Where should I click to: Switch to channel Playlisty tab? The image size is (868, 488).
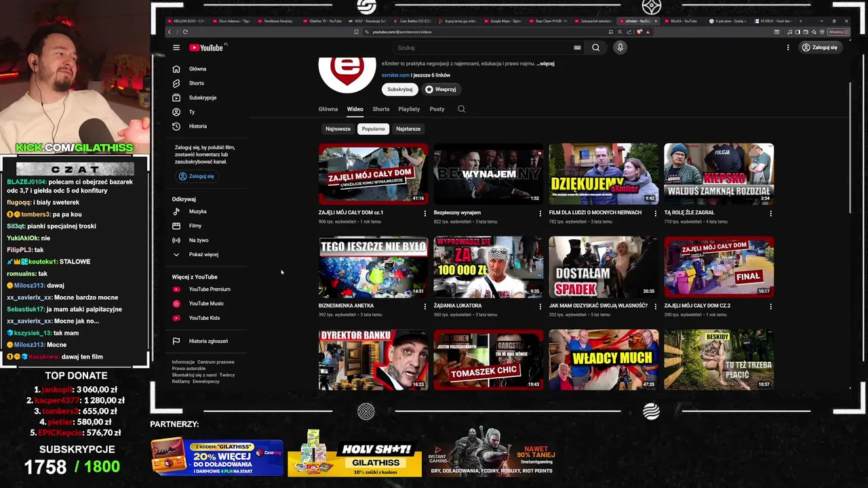[409, 109]
